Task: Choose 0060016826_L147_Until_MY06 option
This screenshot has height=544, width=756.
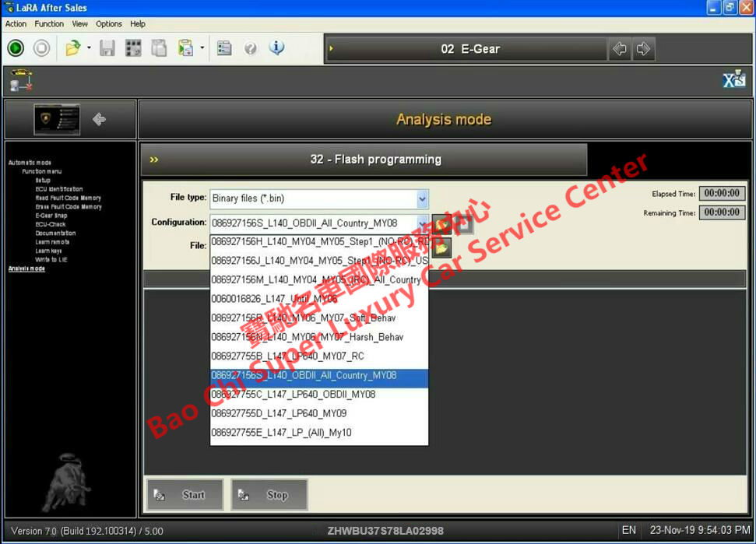Action: pyautogui.click(x=319, y=299)
